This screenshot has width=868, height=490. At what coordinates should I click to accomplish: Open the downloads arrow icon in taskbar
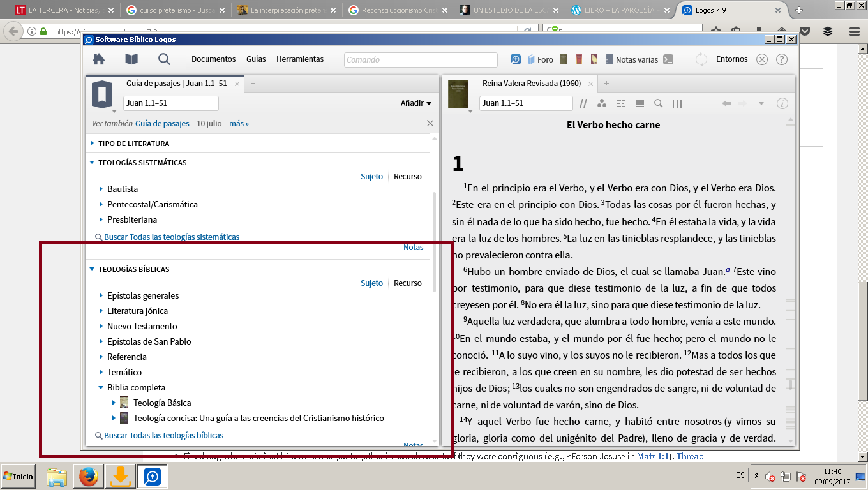(x=121, y=477)
